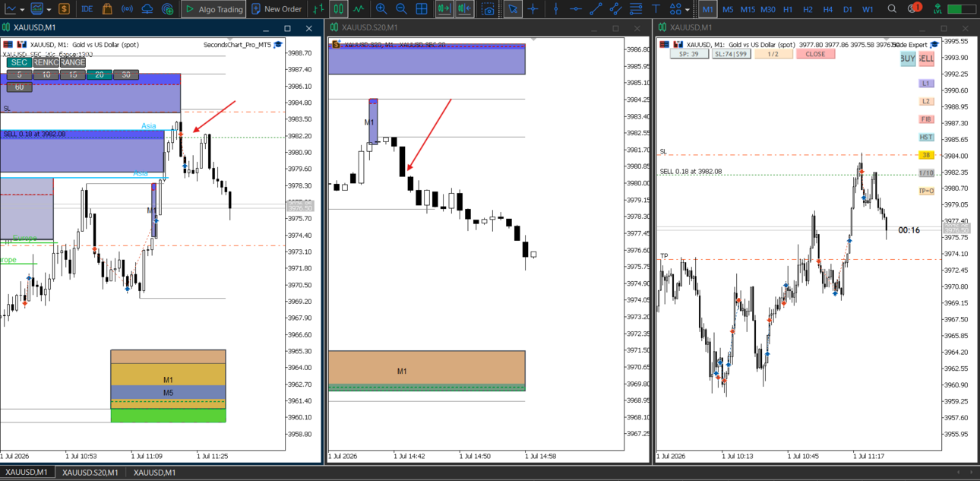The width and height of the screenshot is (980, 481).
Task: Select the crosshair tool
Action: point(533,9)
